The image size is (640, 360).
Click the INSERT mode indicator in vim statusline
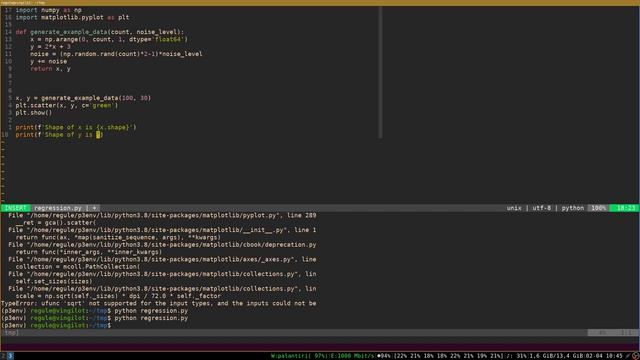[x=16, y=208]
